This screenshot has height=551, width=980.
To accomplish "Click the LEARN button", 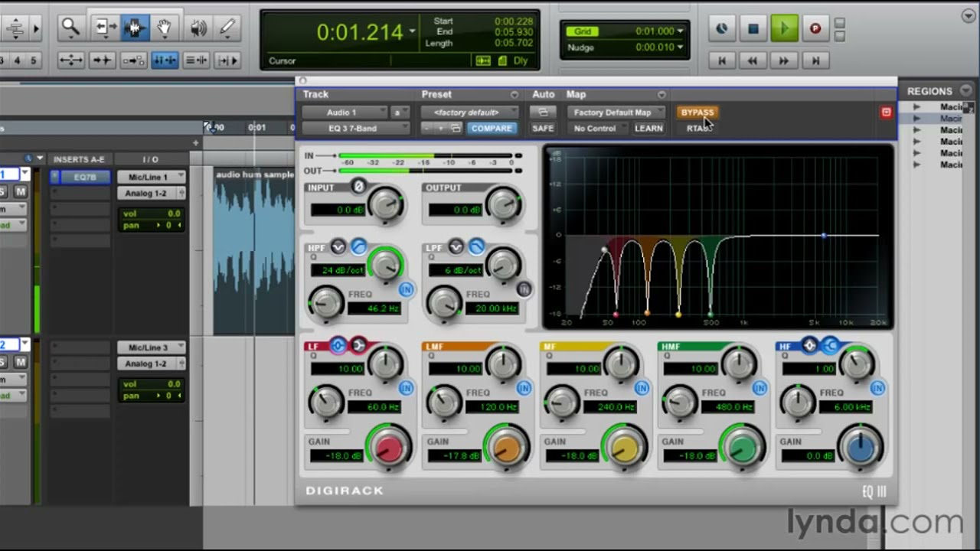I will (x=648, y=129).
